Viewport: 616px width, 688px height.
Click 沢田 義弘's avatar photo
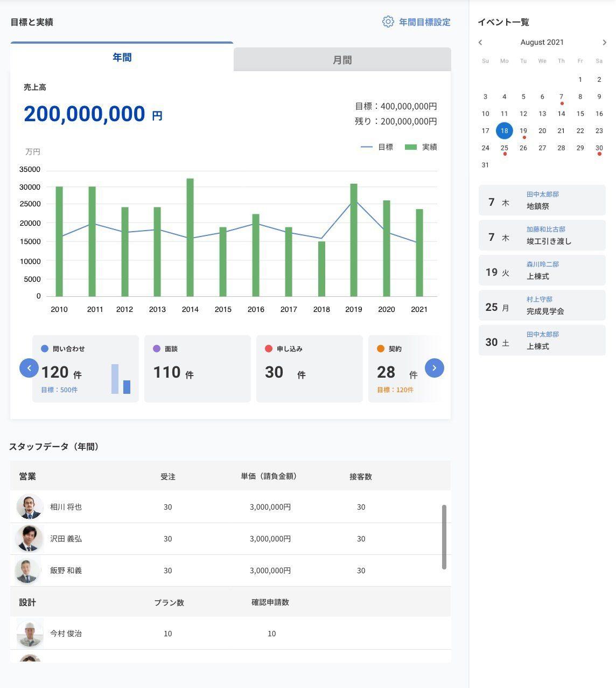(x=30, y=538)
